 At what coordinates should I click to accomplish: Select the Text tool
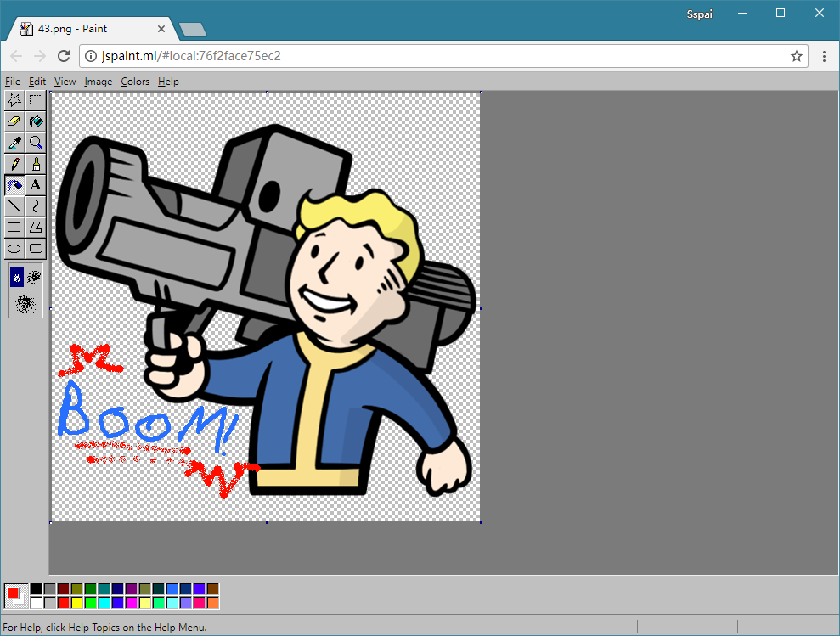click(36, 185)
